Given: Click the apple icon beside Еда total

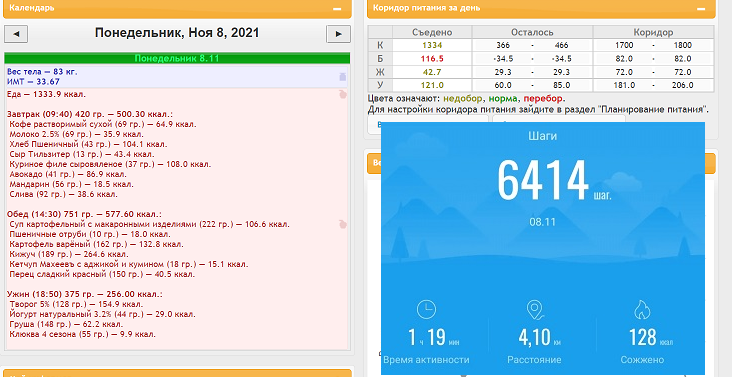Looking at the screenshot, I should (343, 94).
